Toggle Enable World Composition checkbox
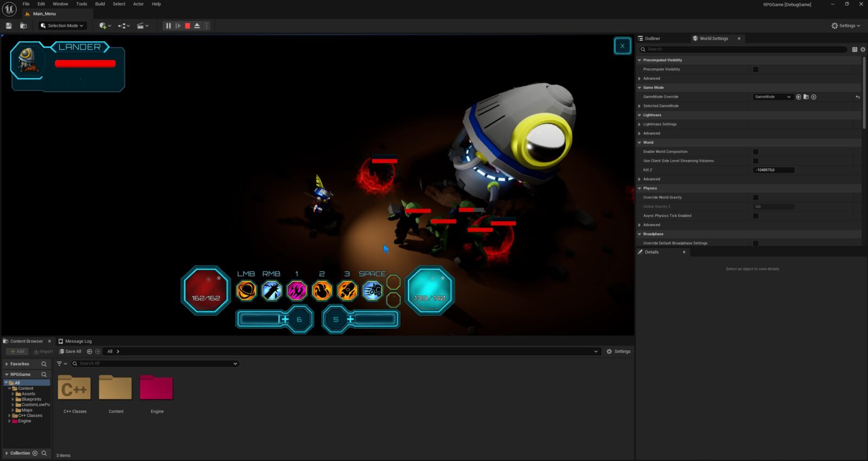 [756, 152]
